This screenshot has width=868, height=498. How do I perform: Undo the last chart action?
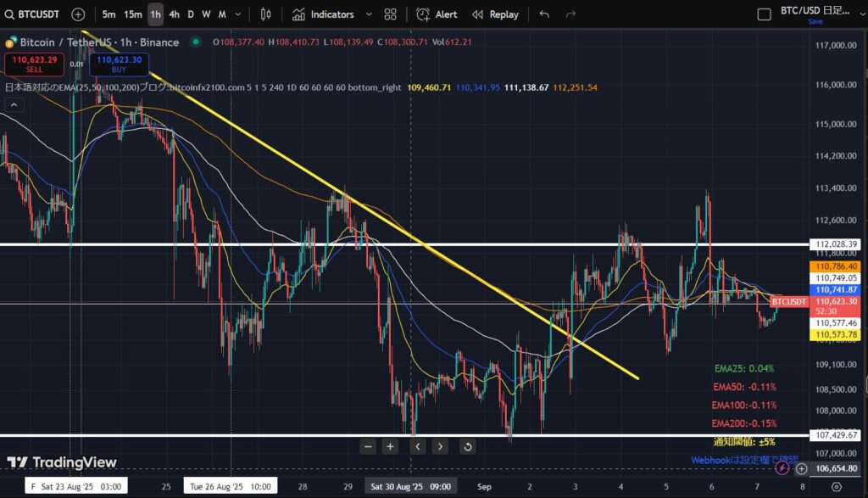(545, 14)
